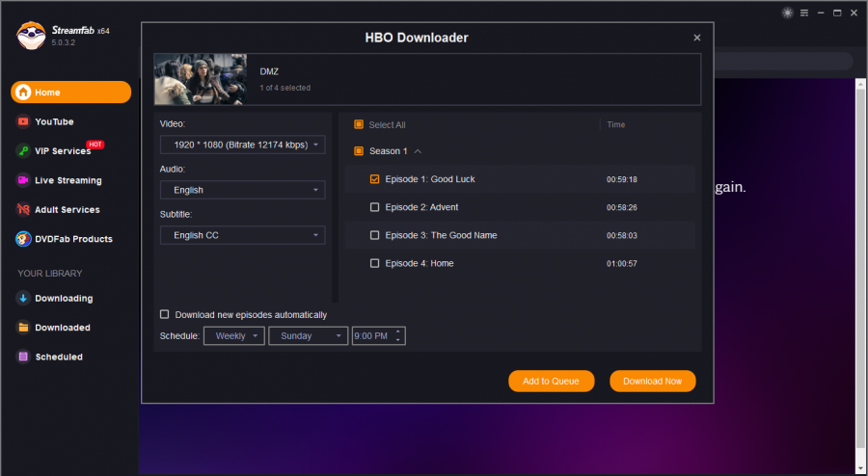Viewport: 868px width, 476px height.
Task: Enable Download new episodes automatically
Action: tap(164, 314)
